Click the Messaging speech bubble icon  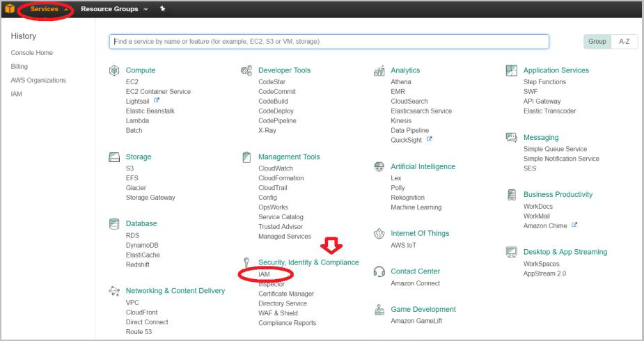point(511,138)
